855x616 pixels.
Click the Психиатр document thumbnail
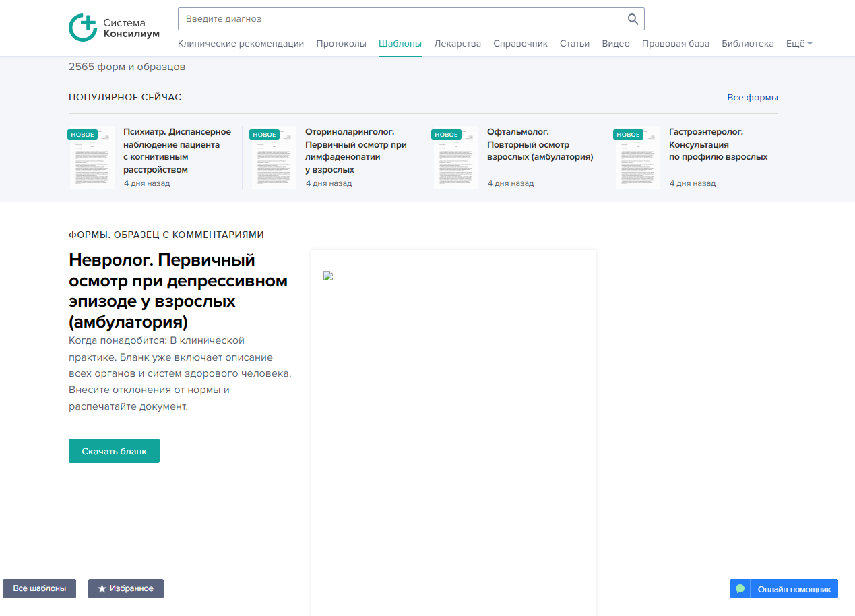coord(92,158)
